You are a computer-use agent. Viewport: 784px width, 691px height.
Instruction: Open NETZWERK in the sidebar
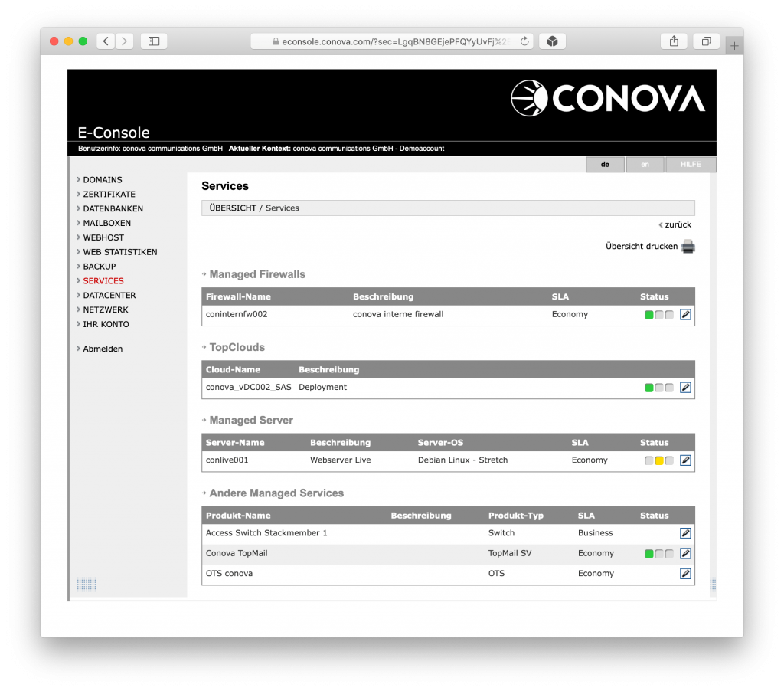click(106, 310)
